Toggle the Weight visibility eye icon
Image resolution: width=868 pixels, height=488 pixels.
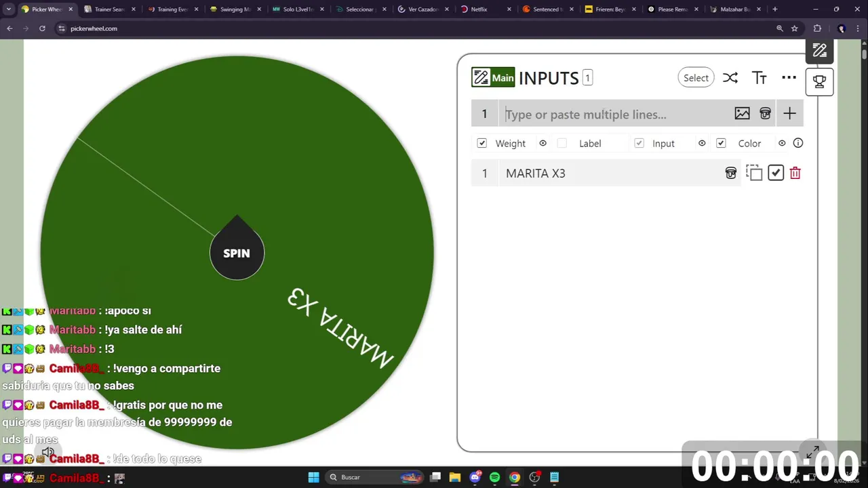[x=542, y=143]
